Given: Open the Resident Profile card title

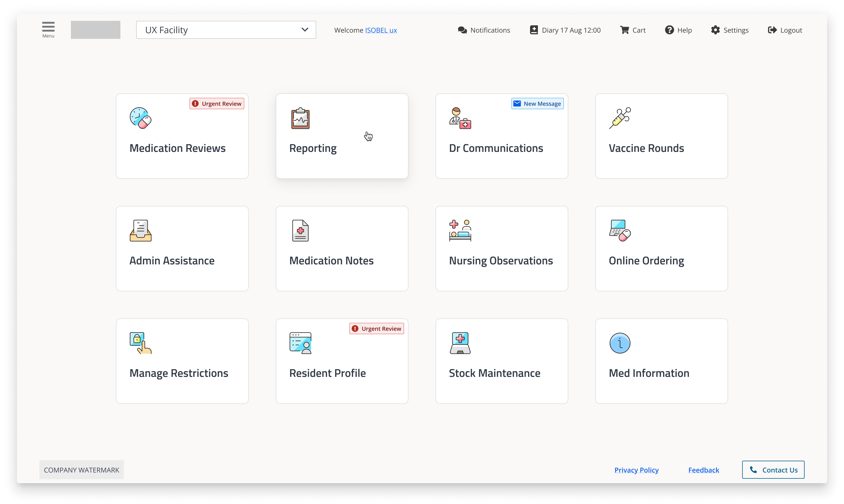Looking at the screenshot, I should 327,373.
